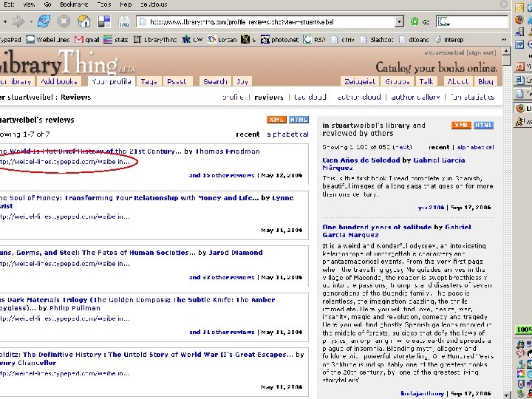Image resolution: width=532 pixels, height=399 pixels.
Task: Click the Stop loading icon
Action: [64, 21]
